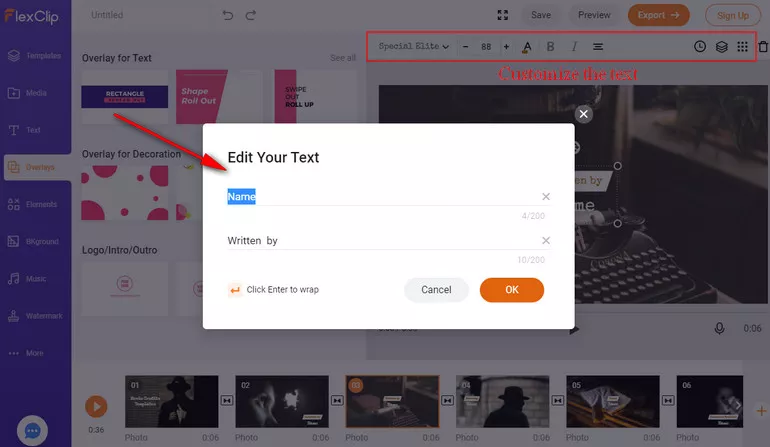
Task: Edit transition between scenes 04 and 05
Action: pos(557,401)
